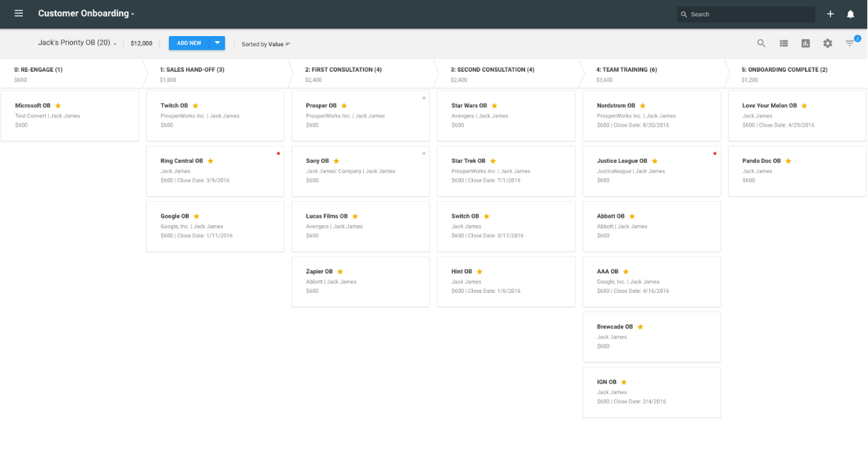Click red status dot on Justice League OB

click(x=715, y=153)
